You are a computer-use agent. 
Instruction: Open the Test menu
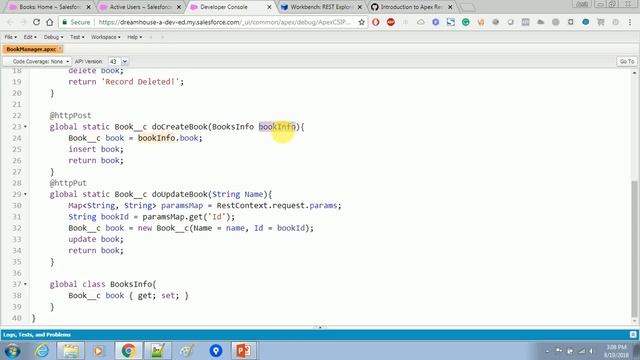tap(77, 37)
